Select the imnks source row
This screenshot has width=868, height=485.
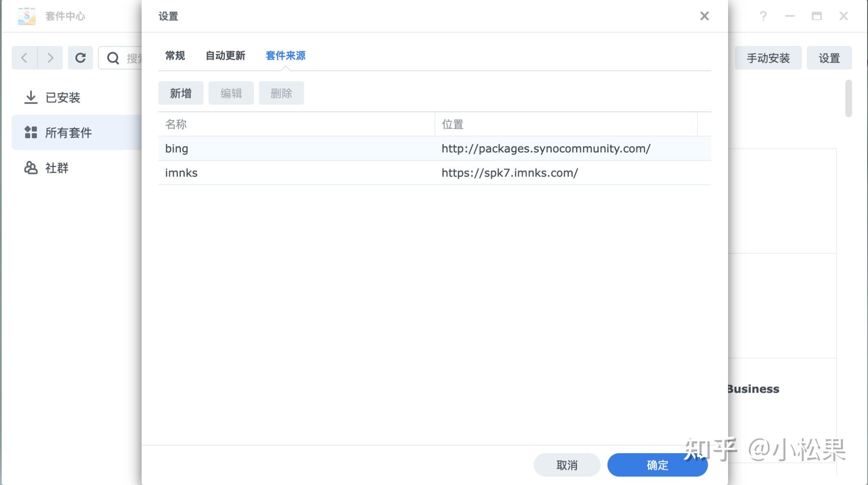pos(435,173)
